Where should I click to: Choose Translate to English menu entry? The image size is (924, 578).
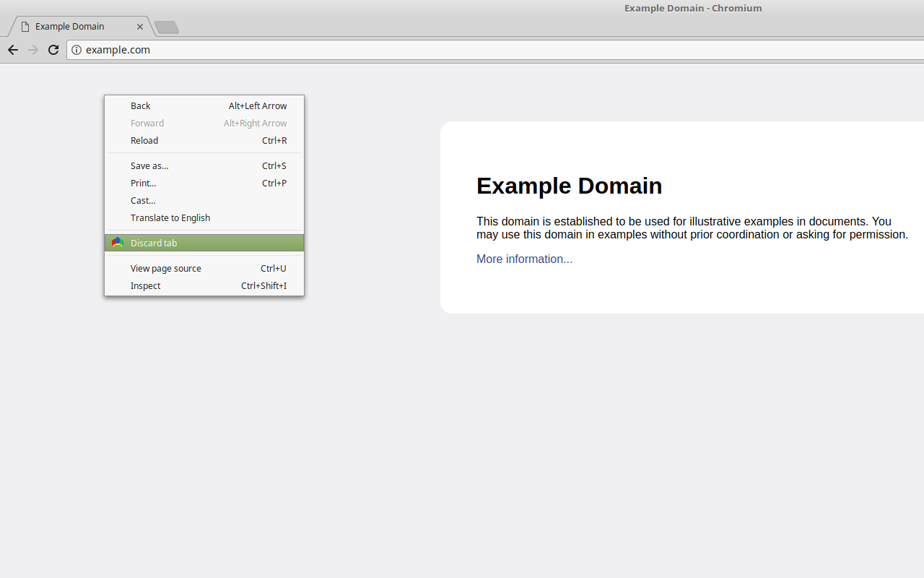click(x=204, y=217)
